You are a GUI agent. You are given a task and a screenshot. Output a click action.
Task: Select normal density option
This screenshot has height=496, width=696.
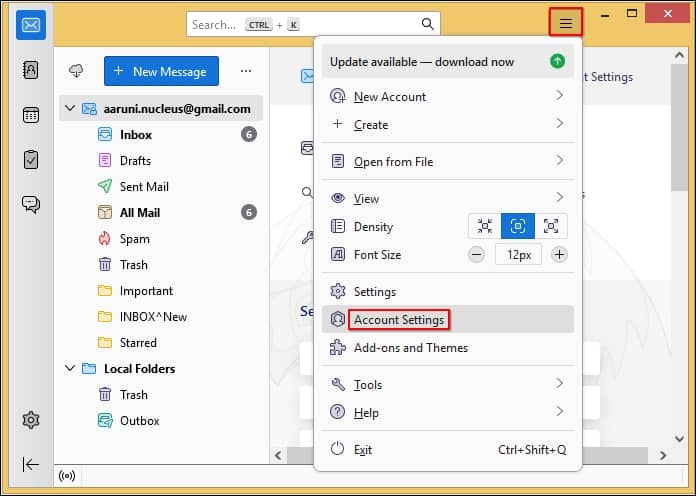(518, 227)
